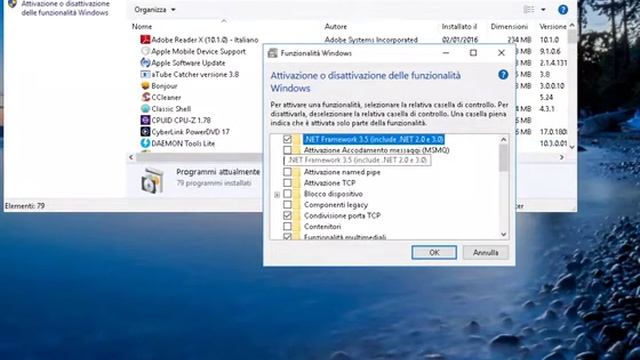Click the Apple Software Update icon
This screenshot has width=640, height=360.
[x=145, y=62]
